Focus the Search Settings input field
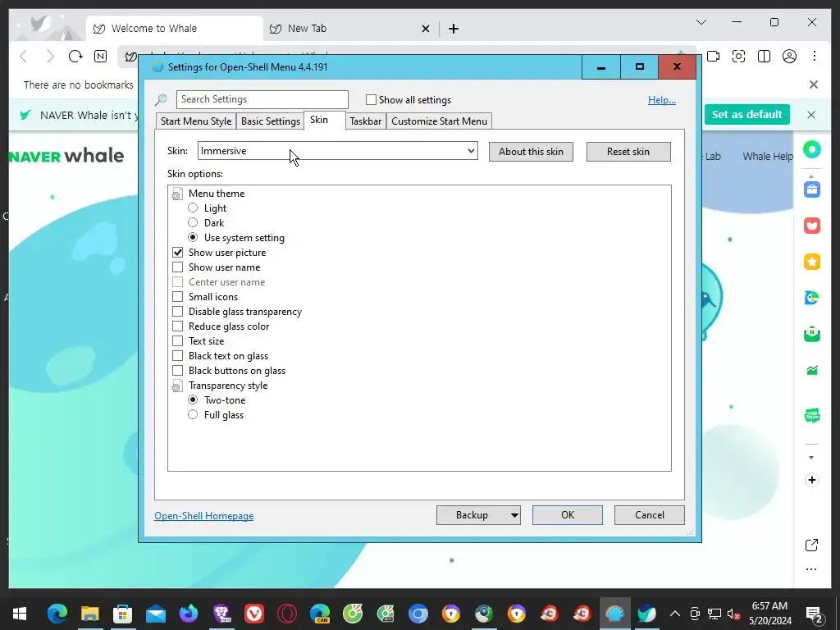 [x=262, y=99]
